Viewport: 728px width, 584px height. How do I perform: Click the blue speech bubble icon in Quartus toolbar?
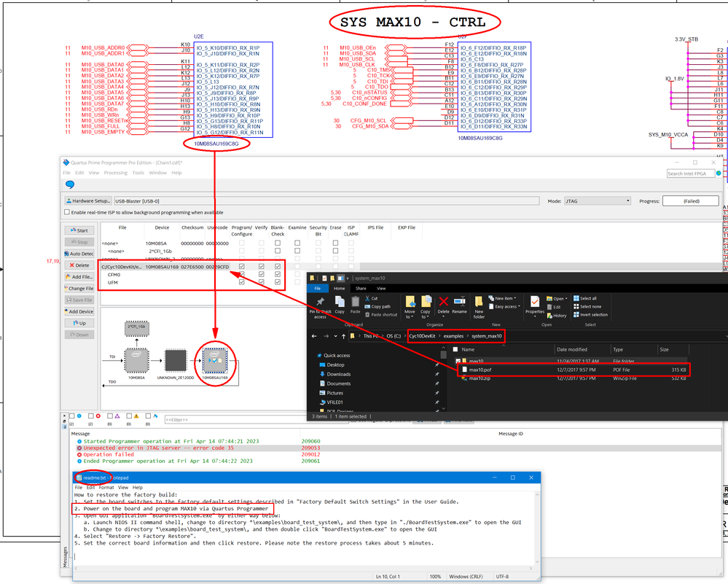tap(70, 184)
